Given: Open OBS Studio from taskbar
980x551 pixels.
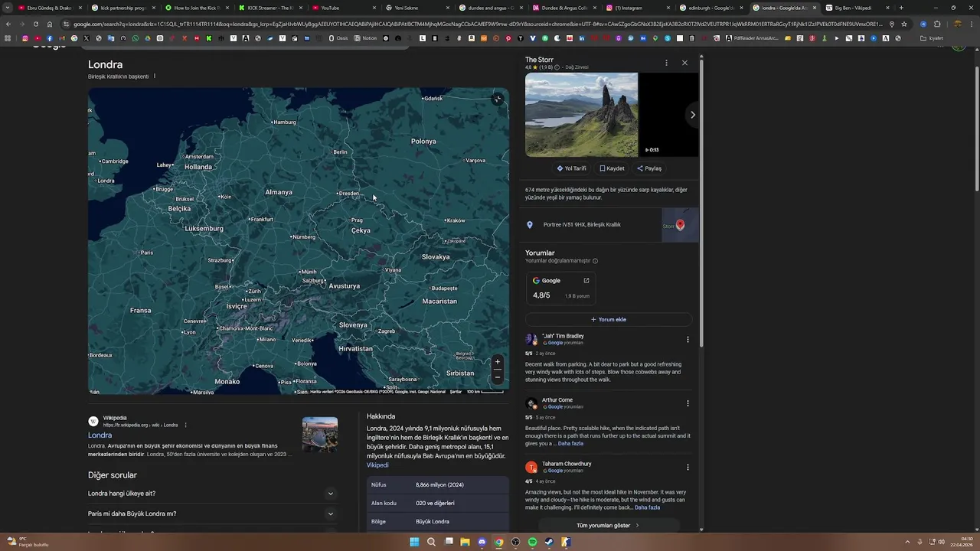Looking at the screenshot, I should pyautogui.click(x=515, y=542).
